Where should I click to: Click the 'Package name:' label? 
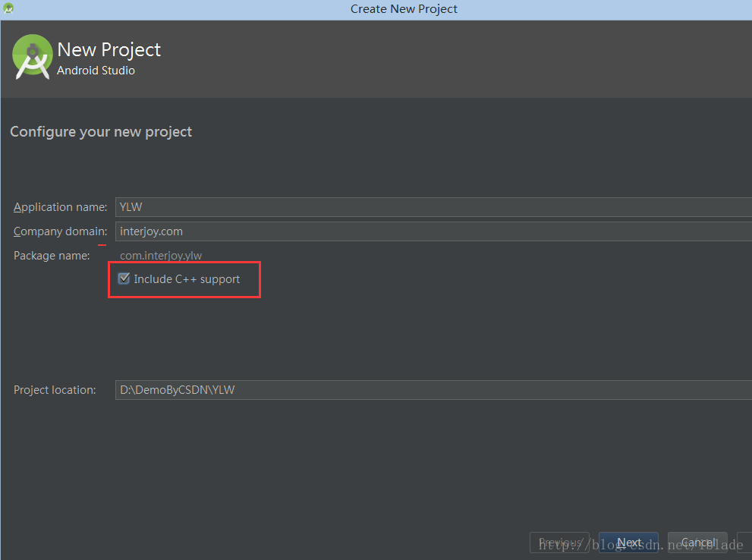[x=52, y=256]
